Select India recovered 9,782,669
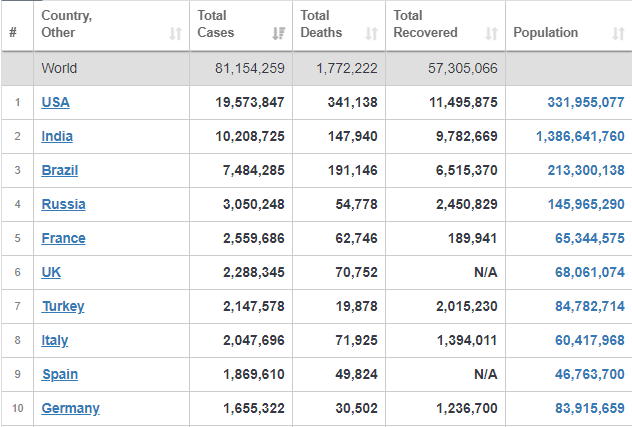632x427 pixels. click(x=467, y=136)
